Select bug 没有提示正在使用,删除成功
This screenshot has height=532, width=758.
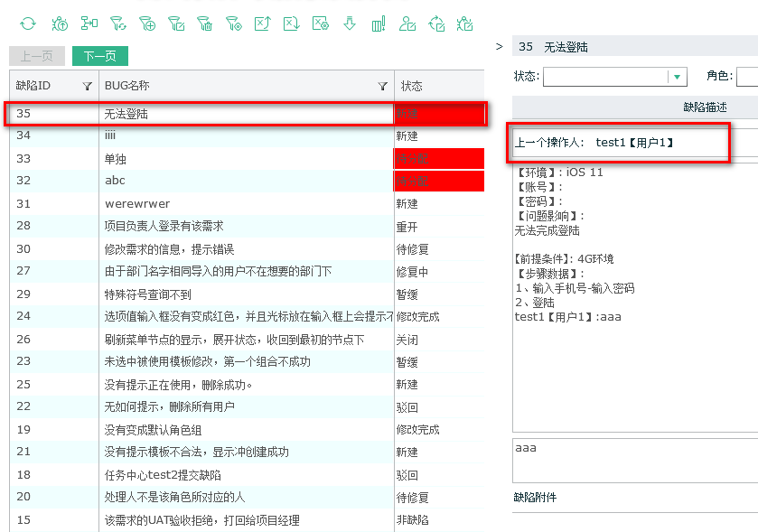coord(247,384)
